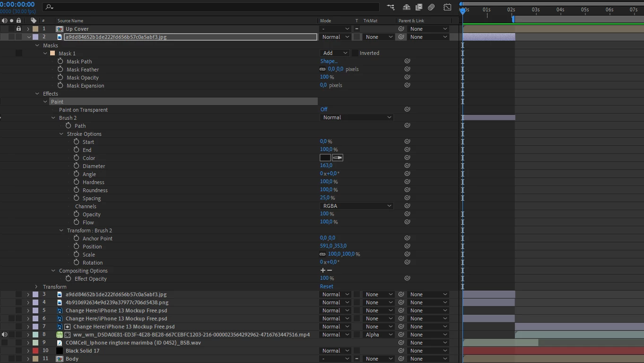Click the pick whip for Black Solid 17 layer
This screenshot has height=363, width=644.
tap(401, 351)
